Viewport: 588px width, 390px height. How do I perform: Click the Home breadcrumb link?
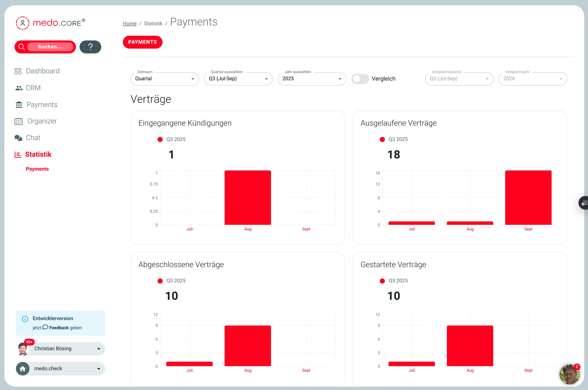pos(129,23)
